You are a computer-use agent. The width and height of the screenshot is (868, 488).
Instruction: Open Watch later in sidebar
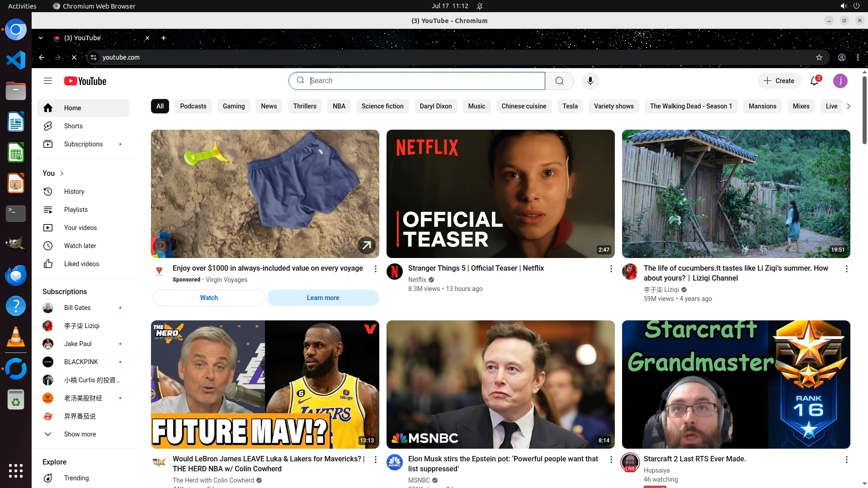(80, 246)
